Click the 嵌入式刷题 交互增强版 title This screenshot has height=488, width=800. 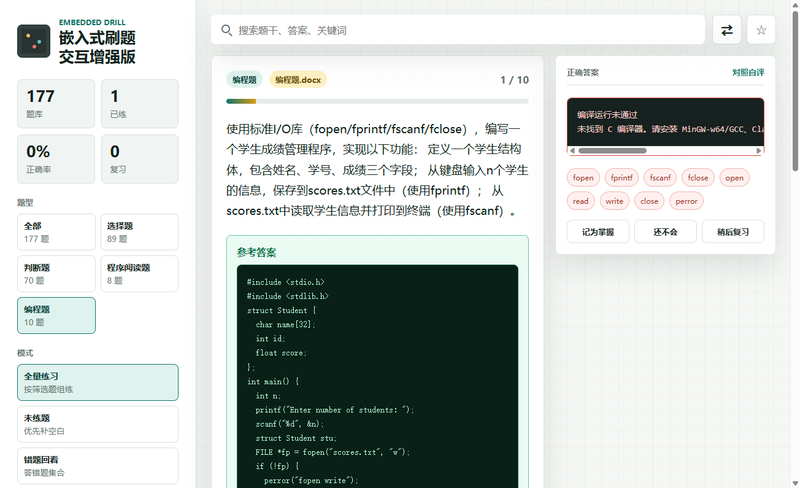point(97,47)
